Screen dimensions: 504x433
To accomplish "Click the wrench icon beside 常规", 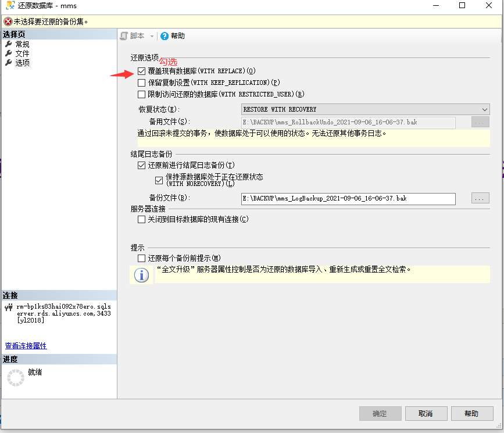I will coord(9,44).
